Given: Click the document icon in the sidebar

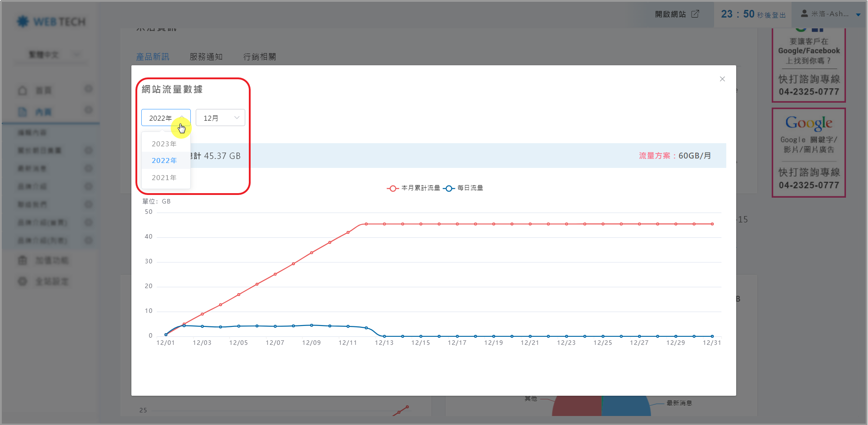Looking at the screenshot, I should point(22,112).
